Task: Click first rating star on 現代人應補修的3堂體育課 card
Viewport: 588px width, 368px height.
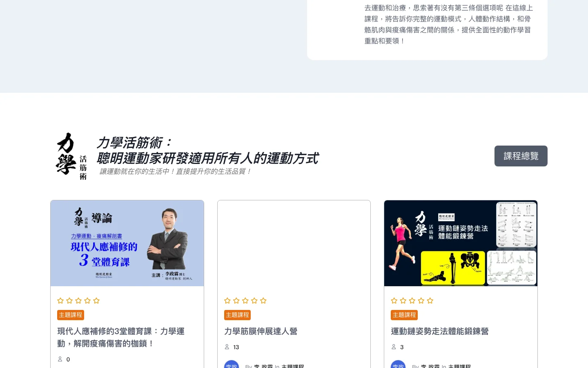Action: [x=60, y=301]
